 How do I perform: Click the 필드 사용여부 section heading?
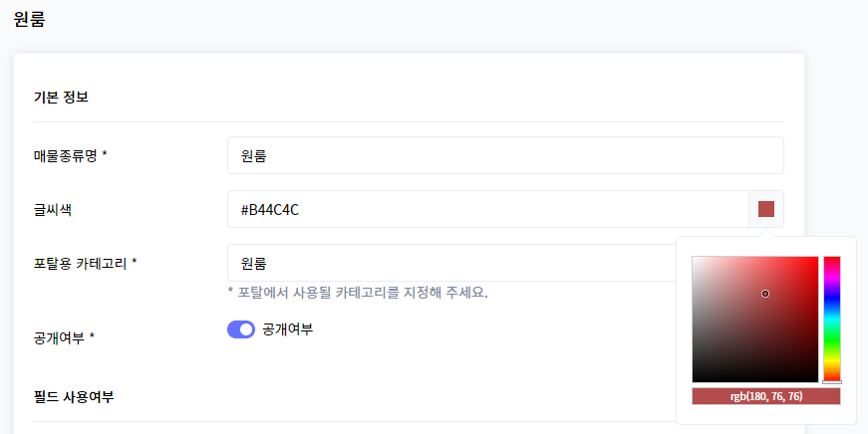pyautogui.click(x=74, y=396)
